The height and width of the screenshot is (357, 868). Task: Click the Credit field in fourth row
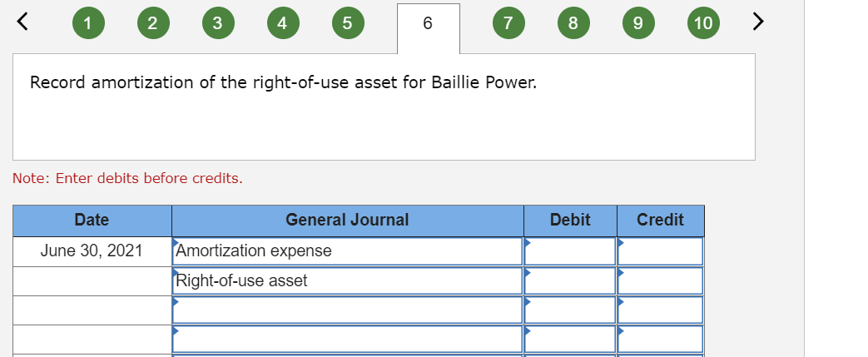661,340
